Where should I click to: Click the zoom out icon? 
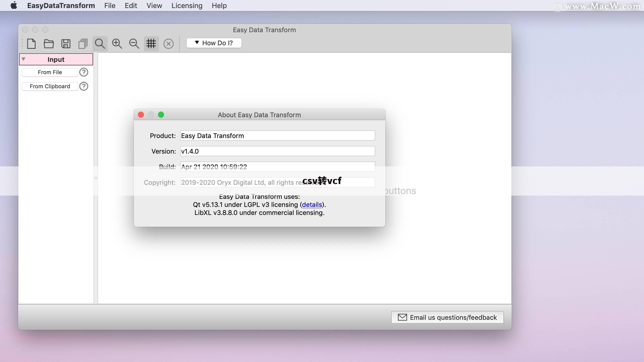point(134,43)
